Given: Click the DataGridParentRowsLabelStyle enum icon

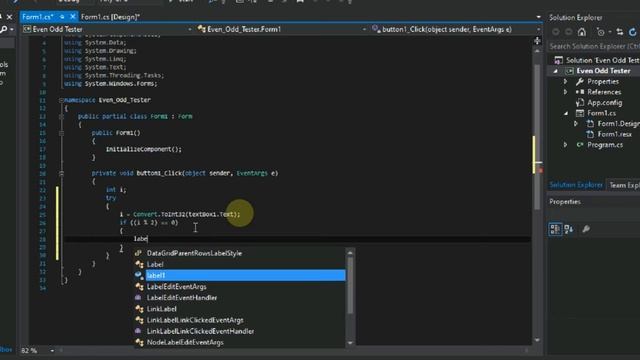Looking at the screenshot, I should click(138, 253).
